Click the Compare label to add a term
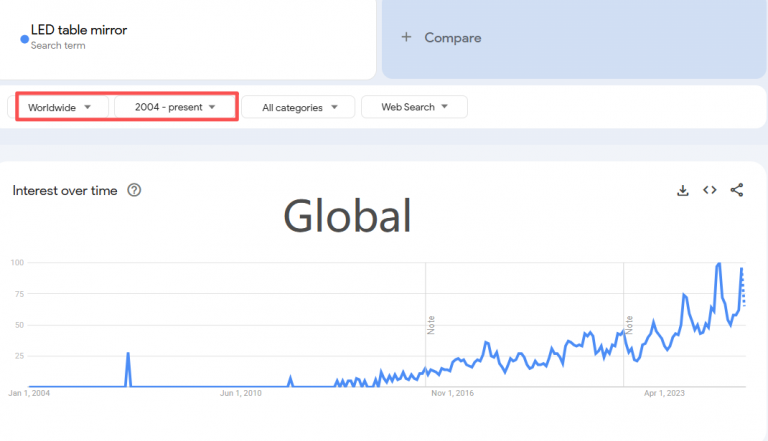The image size is (768, 441). [x=453, y=38]
